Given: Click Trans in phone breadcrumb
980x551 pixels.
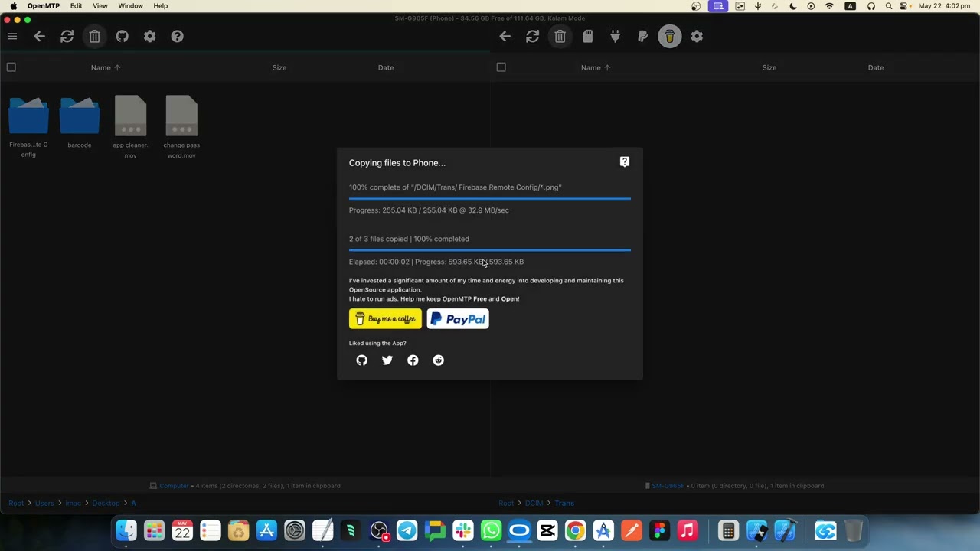Looking at the screenshot, I should (564, 504).
